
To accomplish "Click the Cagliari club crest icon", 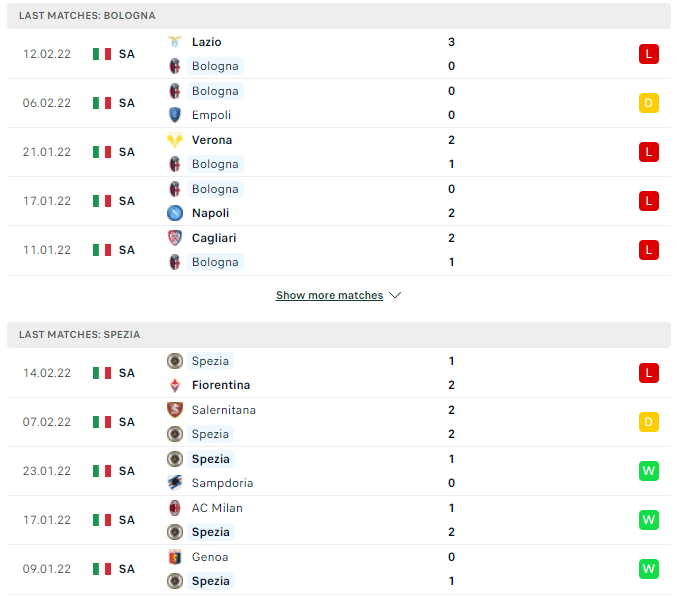I will [x=174, y=238].
